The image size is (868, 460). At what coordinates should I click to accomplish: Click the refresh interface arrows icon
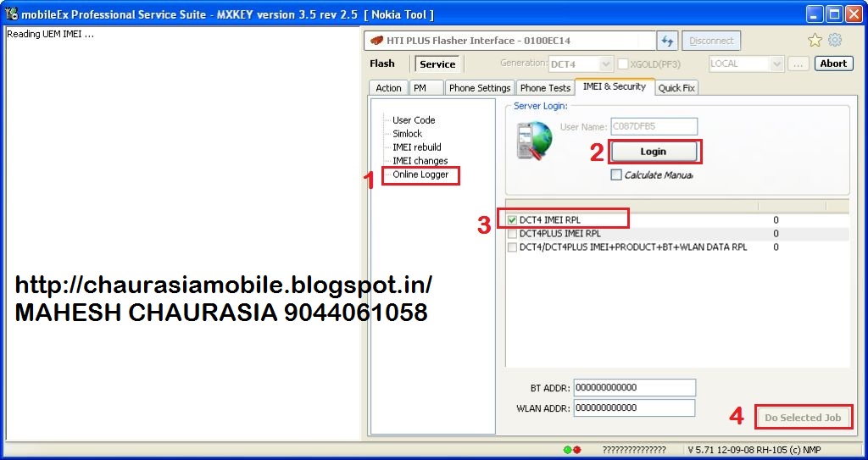[x=667, y=41]
